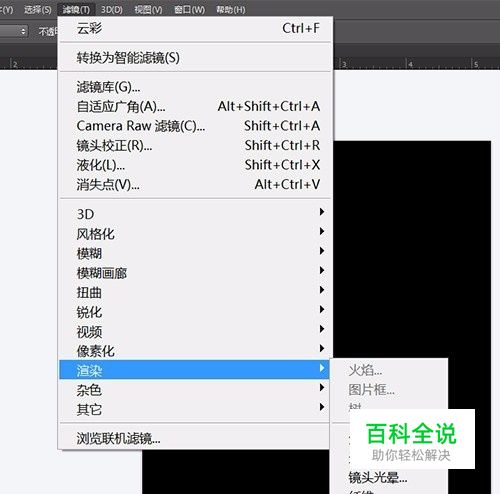Expand the 模糊 submenu

coord(195,253)
